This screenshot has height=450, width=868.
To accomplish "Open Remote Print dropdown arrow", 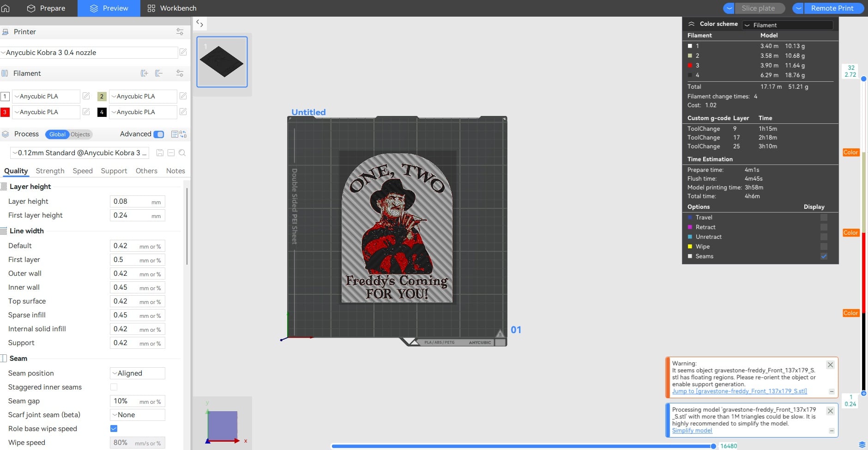I will [798, 8].
